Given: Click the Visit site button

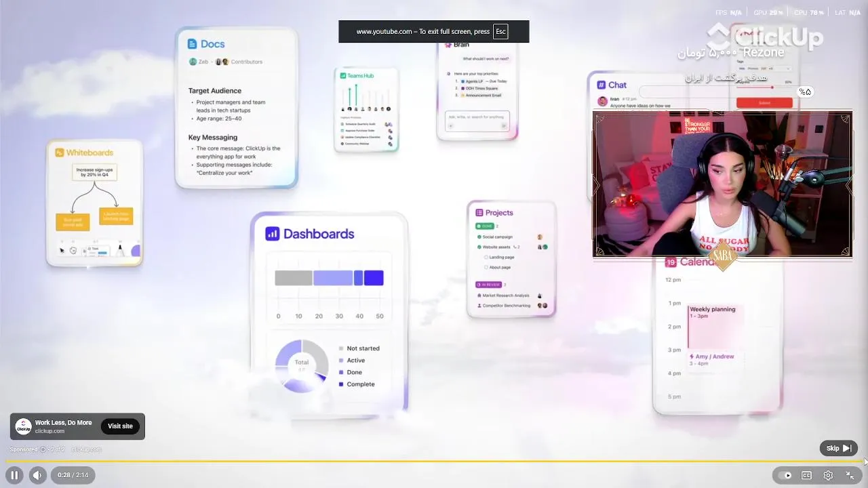Looking at the screenshot, I should [120, 426].
